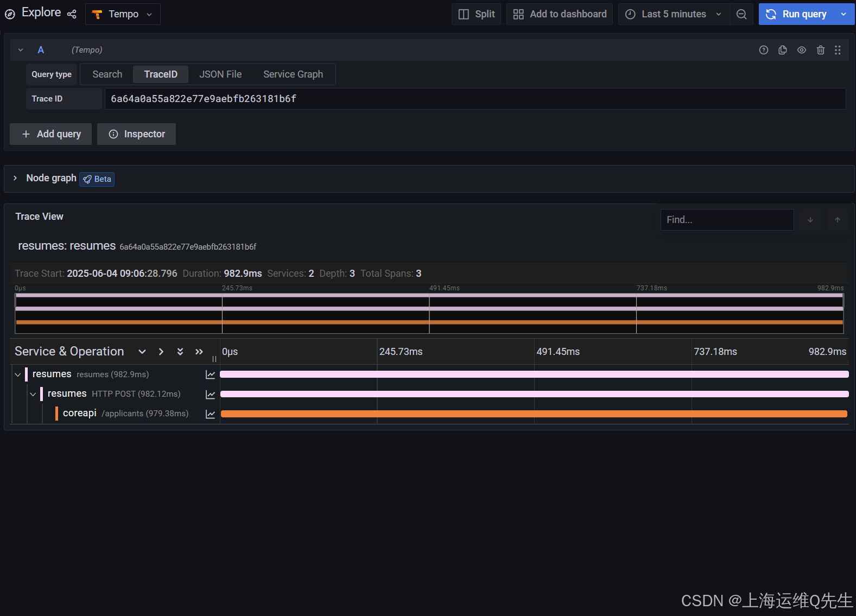Click the zoom out time range icon

(741, 14)
